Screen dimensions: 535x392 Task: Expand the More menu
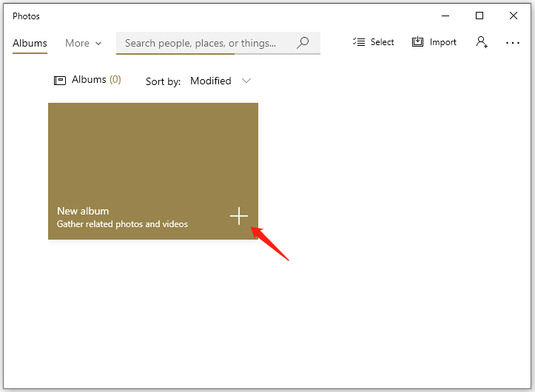pos(84,44)
